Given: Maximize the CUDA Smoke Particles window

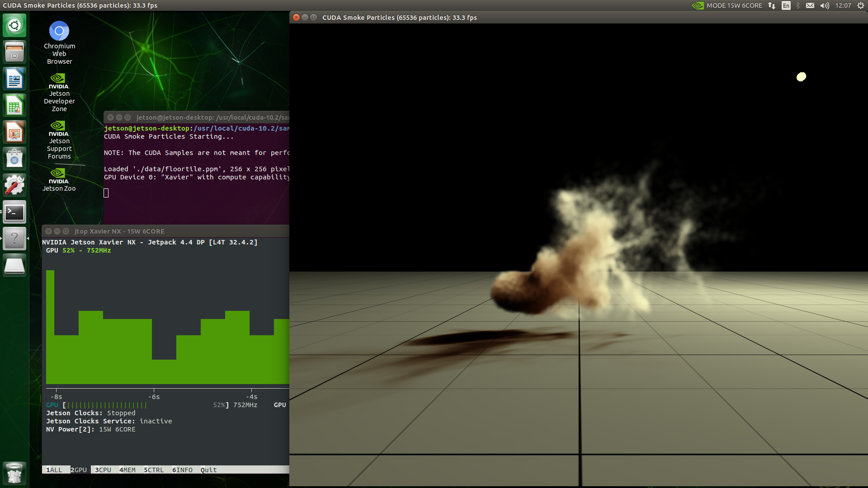Looking at the screenshot, I should point(313,17).
